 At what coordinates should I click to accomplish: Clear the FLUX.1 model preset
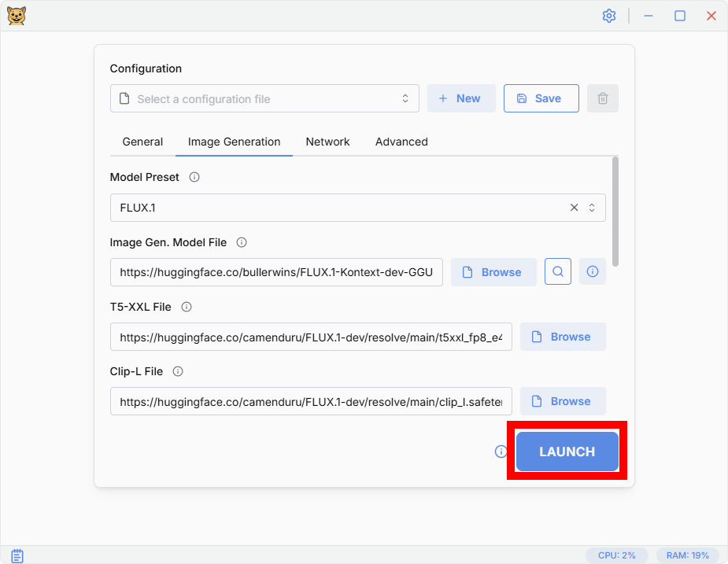[x=574, y=208]
